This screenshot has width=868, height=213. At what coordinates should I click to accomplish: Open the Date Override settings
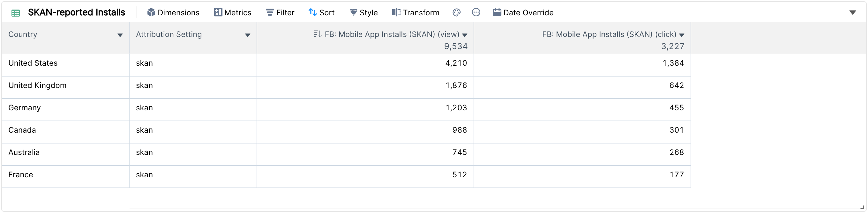[x=523, y=13]
